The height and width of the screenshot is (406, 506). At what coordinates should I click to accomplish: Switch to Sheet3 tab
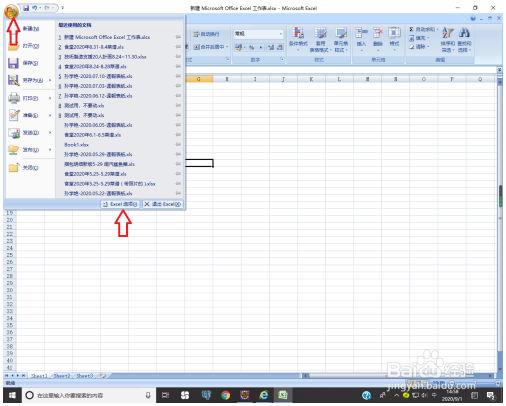pyautogui.click(x=85, y=376)
